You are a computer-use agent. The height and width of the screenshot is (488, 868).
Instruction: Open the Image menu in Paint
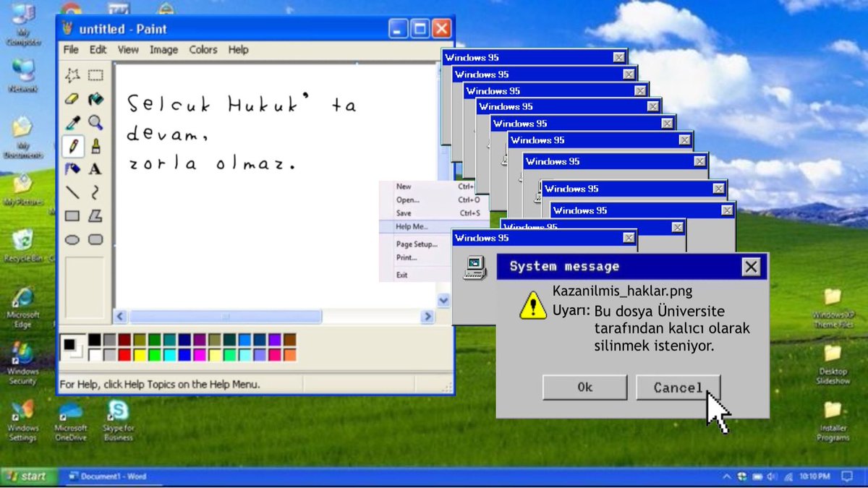[x=163, y=50]
